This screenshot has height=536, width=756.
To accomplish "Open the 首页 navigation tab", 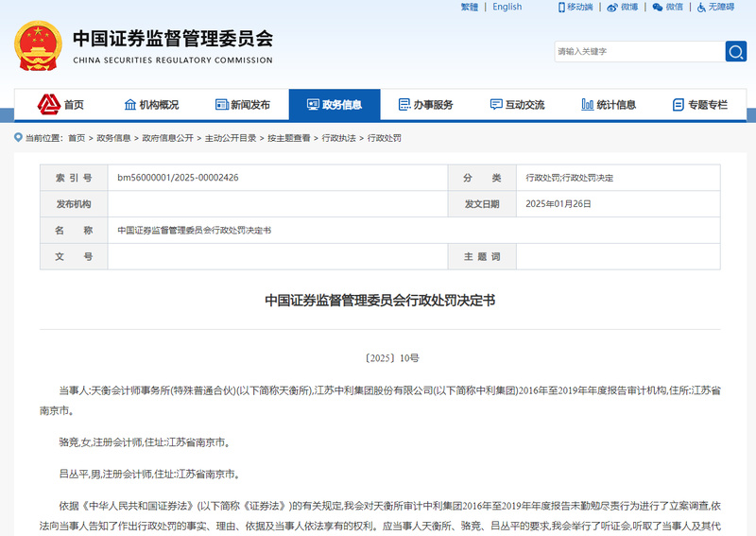I will (x=60, y=104).
